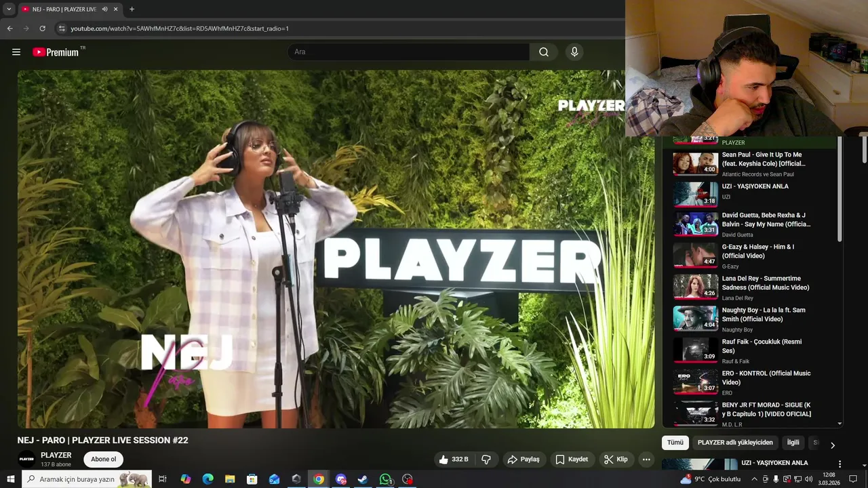Open File Explorer from taskbar
Screen dimensions: 868x488
[230, 479]
